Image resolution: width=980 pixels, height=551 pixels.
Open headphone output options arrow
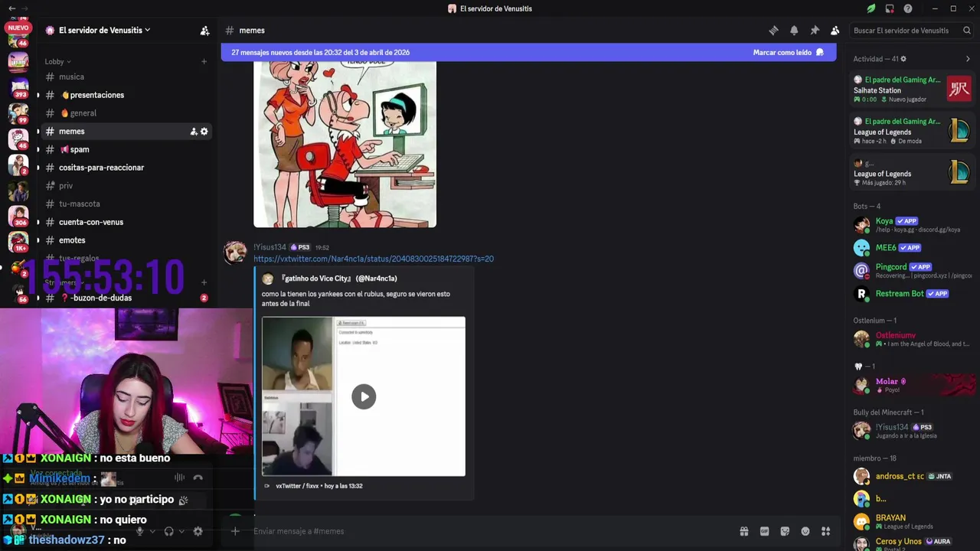click(181, 531)
